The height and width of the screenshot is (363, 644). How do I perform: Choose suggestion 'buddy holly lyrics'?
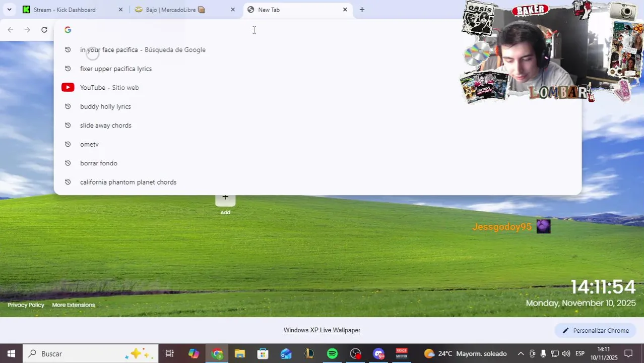tap(317, 106)
